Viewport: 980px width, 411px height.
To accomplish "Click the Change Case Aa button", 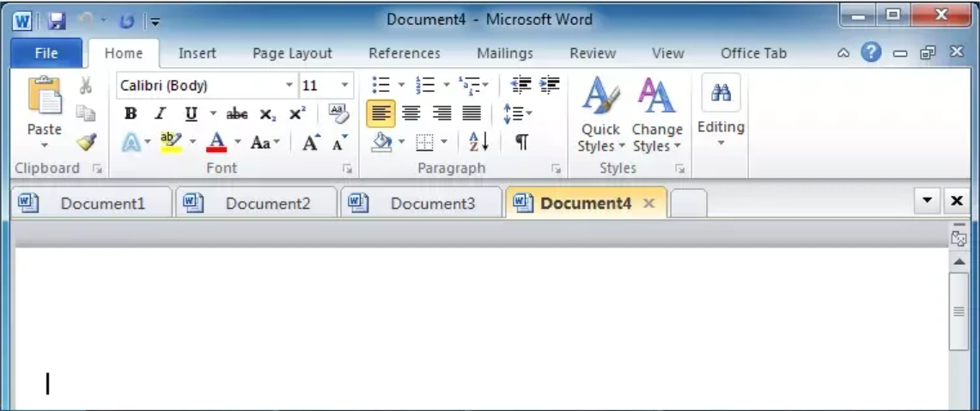I will coord(260,144).
